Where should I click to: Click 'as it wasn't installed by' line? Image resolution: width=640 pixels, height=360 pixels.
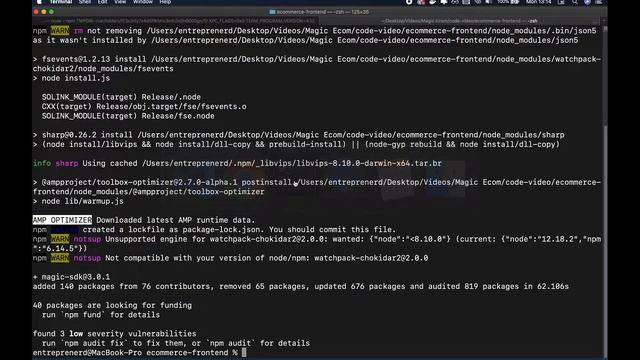305,40
